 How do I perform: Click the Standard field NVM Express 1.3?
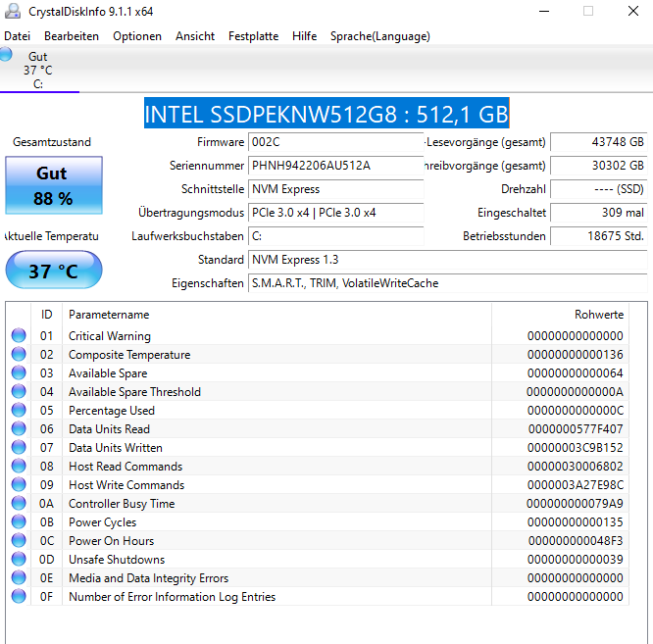click(x=448, y=260)
